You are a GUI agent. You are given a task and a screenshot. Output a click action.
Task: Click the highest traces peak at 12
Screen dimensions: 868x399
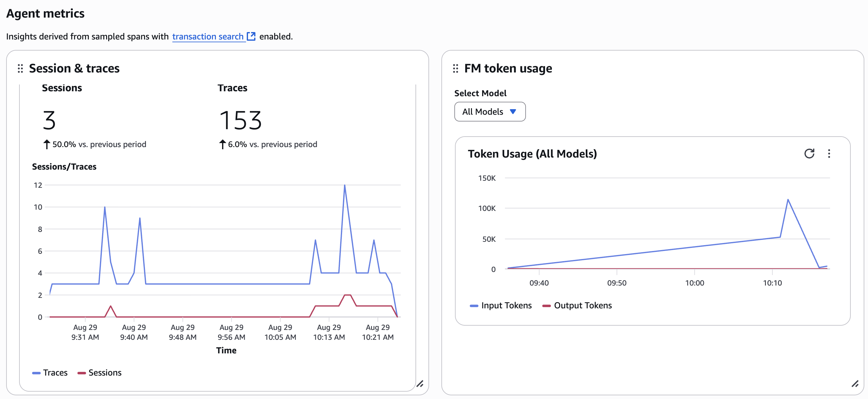(x=344, y=185)
